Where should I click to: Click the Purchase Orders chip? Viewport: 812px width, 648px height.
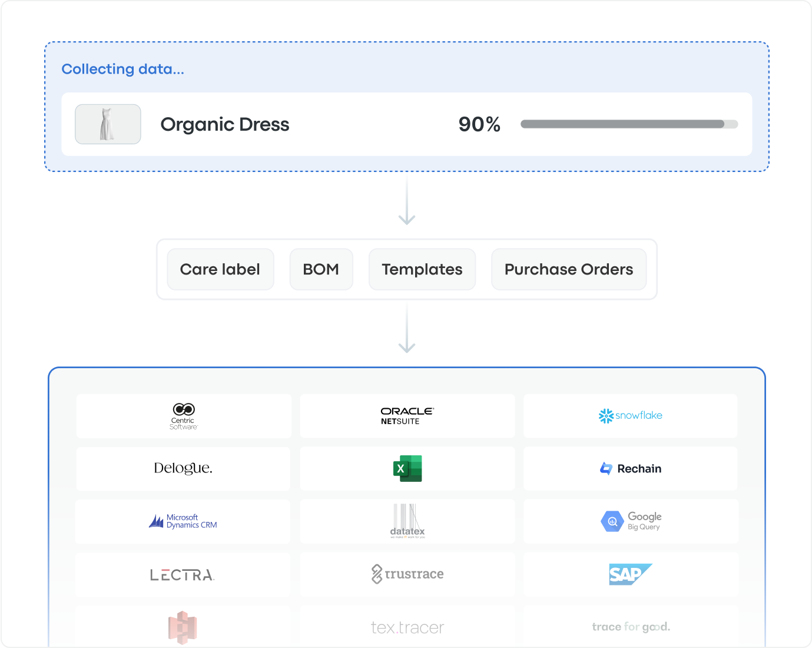[x=569, y=269]
